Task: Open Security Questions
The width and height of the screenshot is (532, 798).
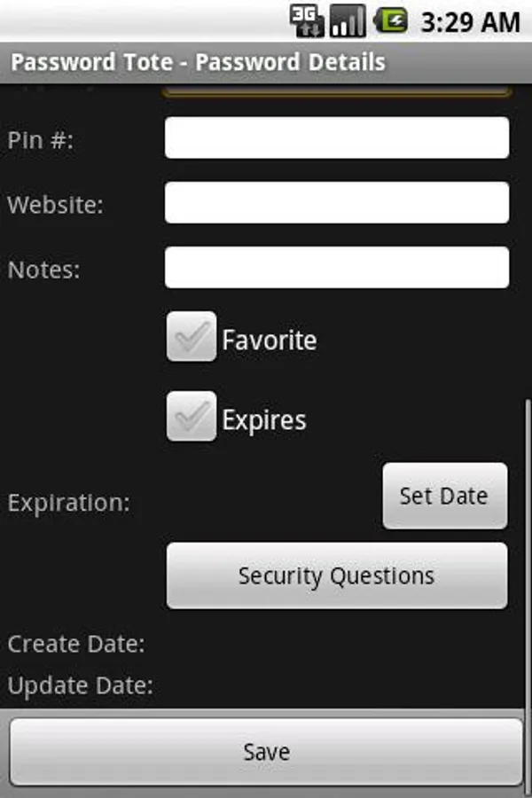Action: [337, 576]
